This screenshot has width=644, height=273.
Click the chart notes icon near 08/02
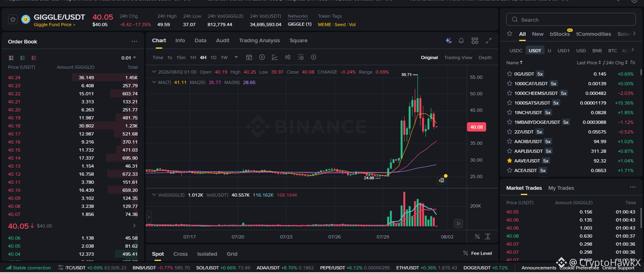coord(441,180)
